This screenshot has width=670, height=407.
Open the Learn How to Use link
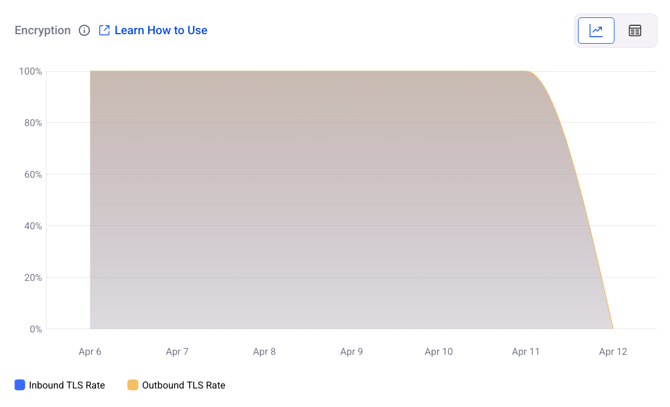160,31
